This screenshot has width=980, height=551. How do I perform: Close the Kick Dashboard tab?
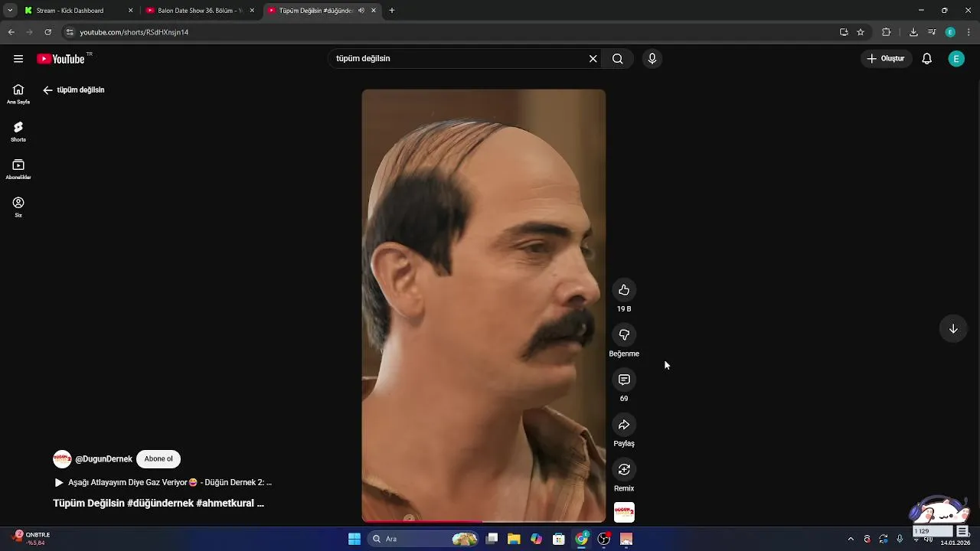[x=130, y=11]
